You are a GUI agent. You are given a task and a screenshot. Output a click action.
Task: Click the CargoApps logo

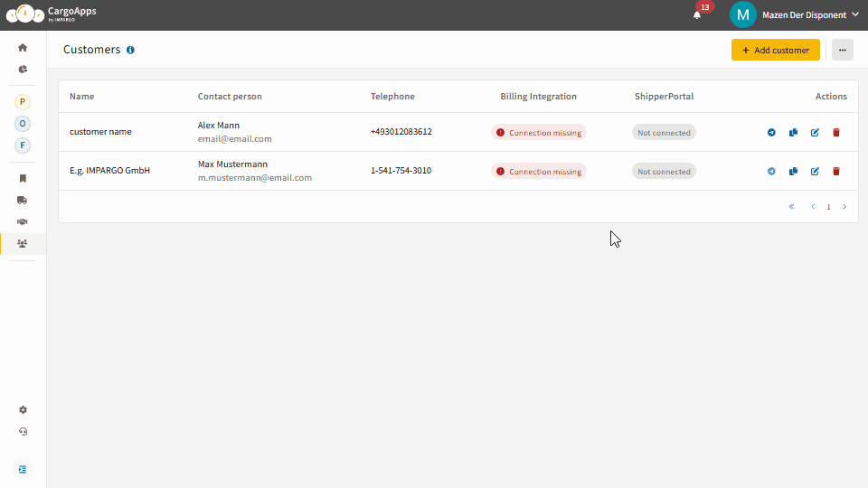pyautogui.click(x=51, y=14)
